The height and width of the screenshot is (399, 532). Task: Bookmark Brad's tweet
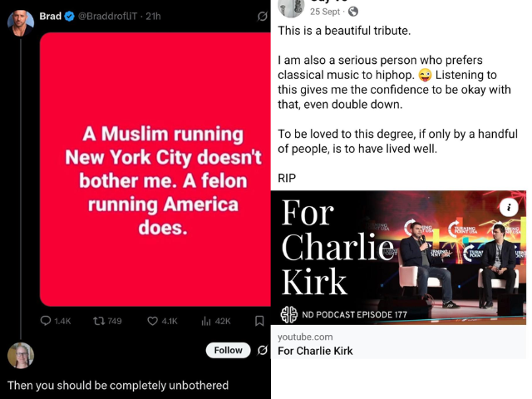click(x=259, y=321)
